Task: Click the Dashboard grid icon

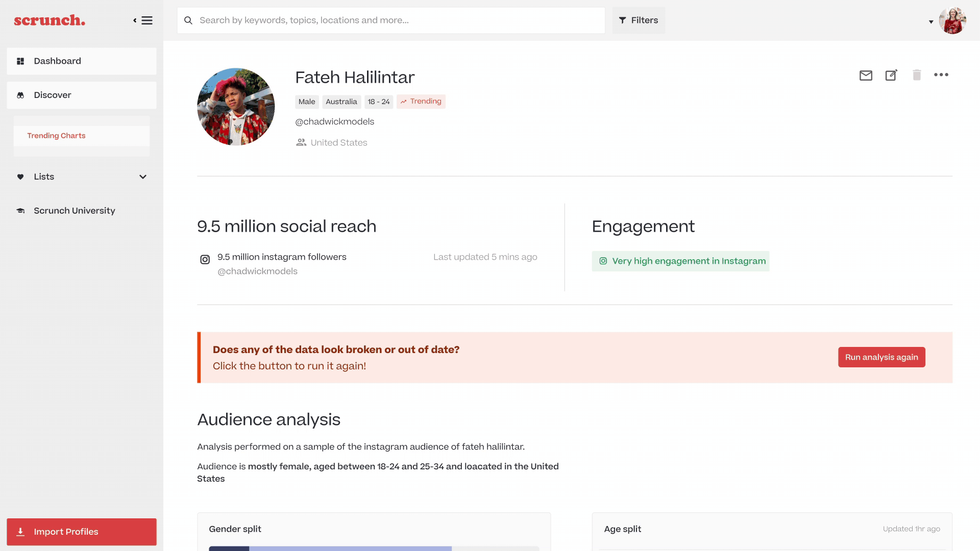Action: click(20, 61)
